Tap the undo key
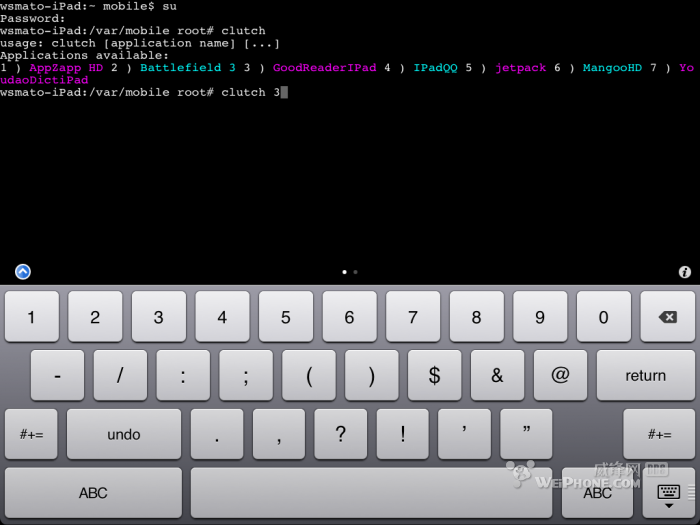Image resolution: width=700 pixels, height=525 pixels. (124, 434)
